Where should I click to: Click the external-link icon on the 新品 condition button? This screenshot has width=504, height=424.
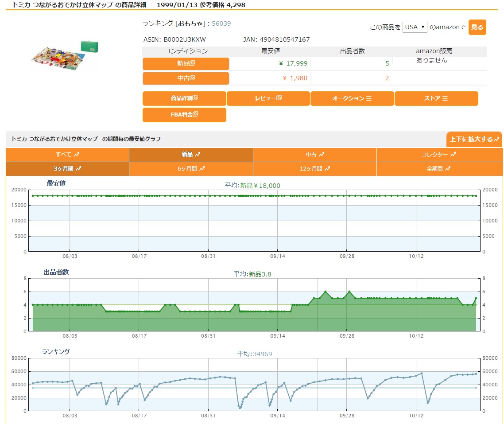pos(192,63)
